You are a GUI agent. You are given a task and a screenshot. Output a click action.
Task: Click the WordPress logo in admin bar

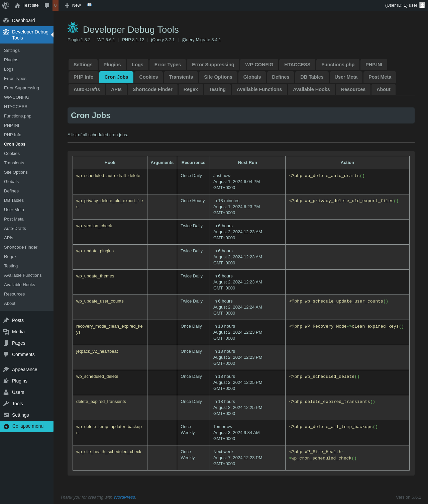coord(6,5)
